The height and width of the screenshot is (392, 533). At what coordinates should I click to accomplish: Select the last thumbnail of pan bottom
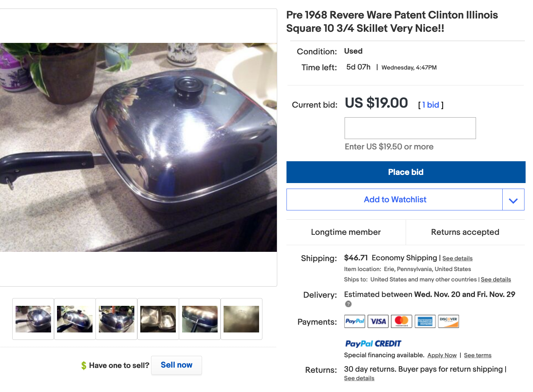pyautogui.click(x=241, y=319)
